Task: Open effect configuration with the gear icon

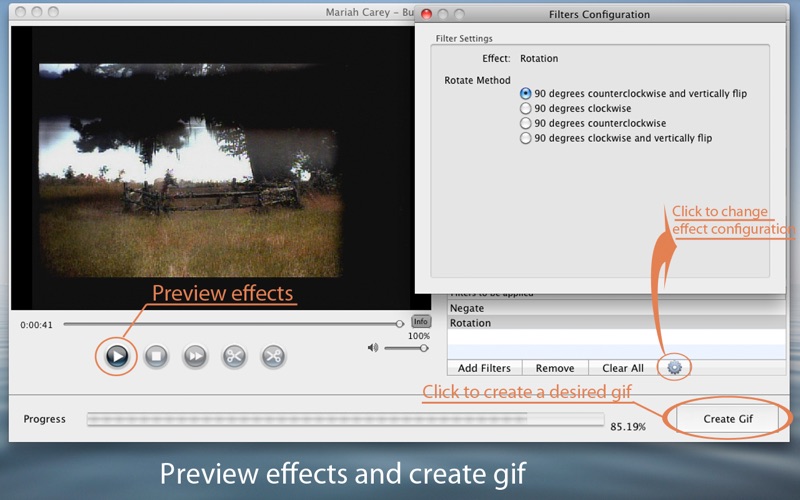Action: [674, 368]
